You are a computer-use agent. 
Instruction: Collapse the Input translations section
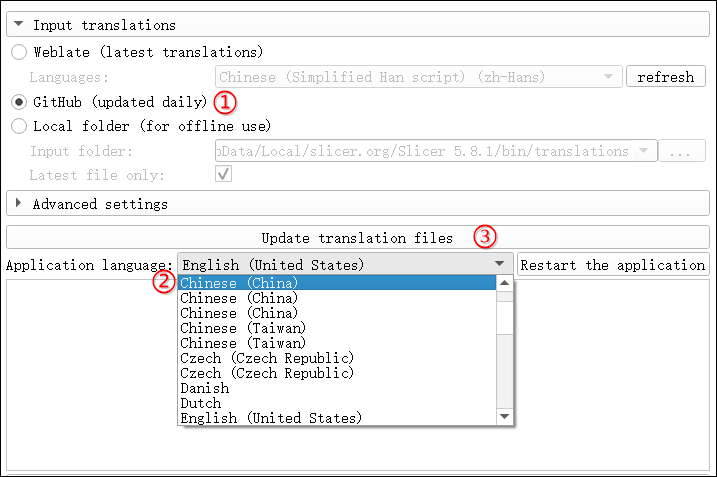click(x=20, y=25)
